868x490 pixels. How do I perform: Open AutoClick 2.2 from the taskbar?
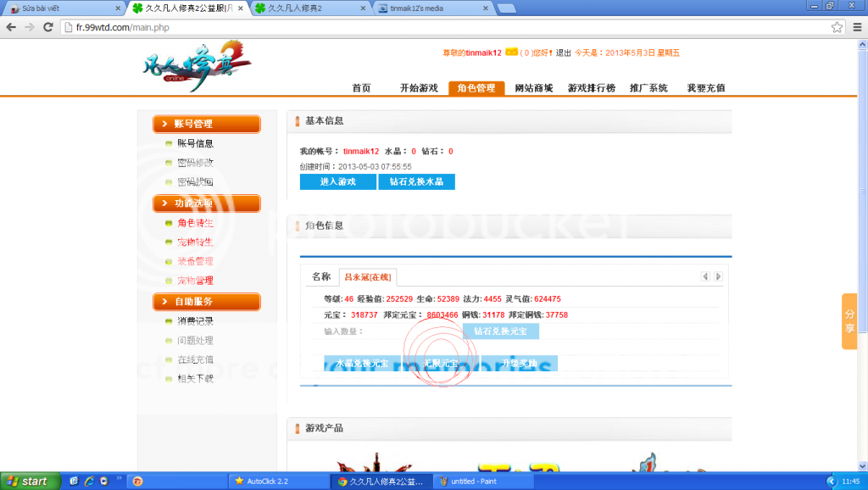click(x=279, y=482)
